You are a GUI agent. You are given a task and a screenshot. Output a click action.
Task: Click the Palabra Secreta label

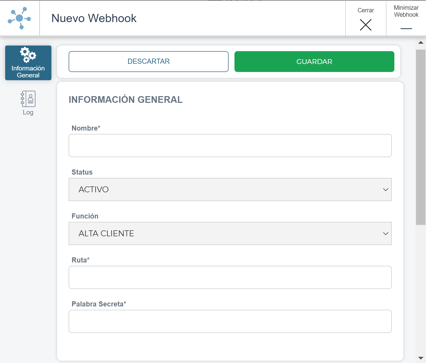[x=99, y=304]
